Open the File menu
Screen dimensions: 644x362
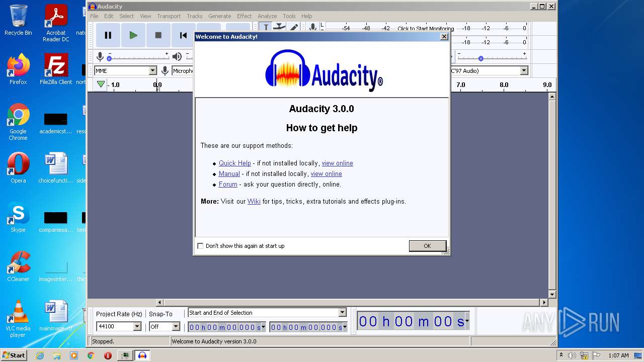(x=94, y=16)
